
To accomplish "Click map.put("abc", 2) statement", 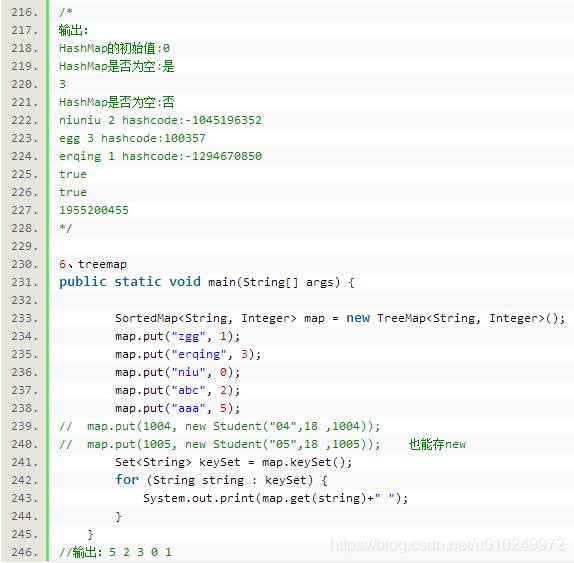I will coord(178,390).
